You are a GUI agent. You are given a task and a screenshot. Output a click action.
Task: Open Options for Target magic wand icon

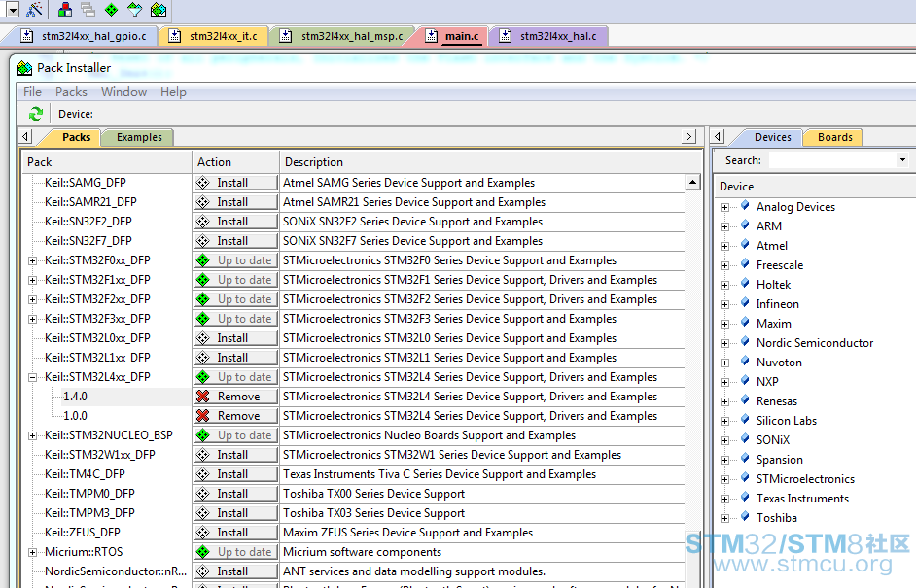click(34, 9)
